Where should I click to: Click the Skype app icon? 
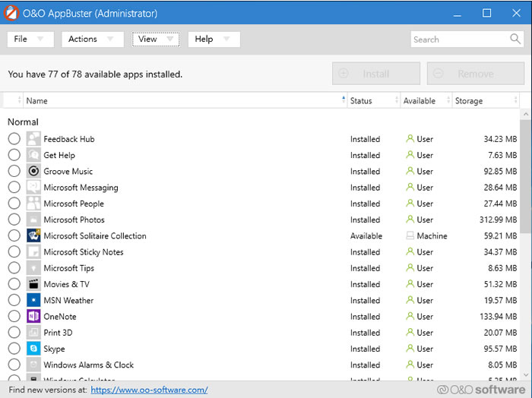pos(33,349)
